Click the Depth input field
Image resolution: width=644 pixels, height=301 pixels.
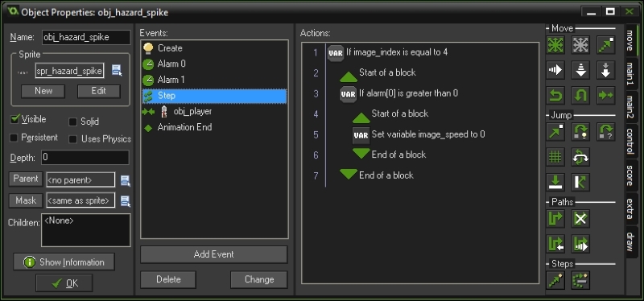pyautogui.click(x=85, y=157)
